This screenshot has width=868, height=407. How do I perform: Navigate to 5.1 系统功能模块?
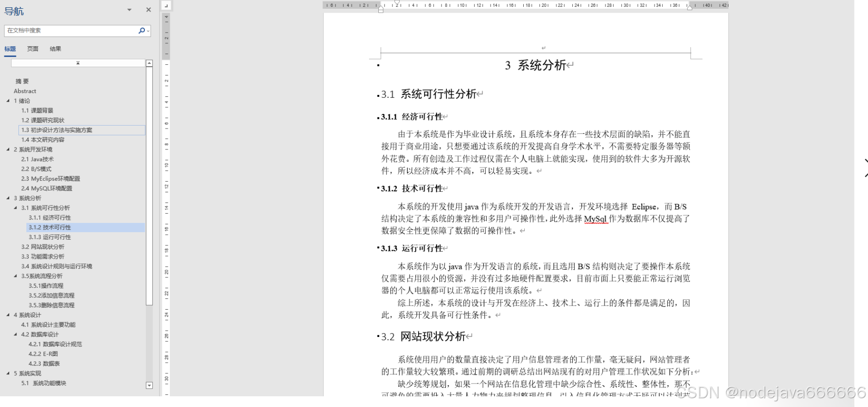44,383
